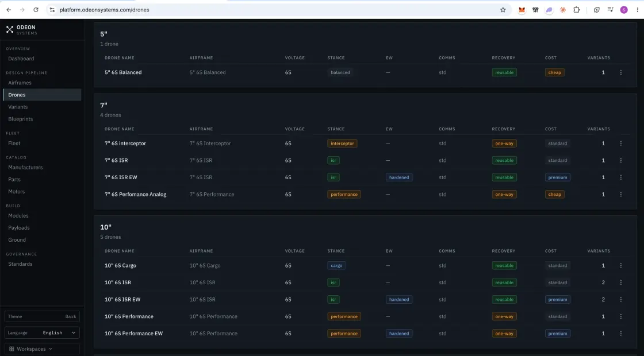Click the balanced stance badge

coord(340,72)
